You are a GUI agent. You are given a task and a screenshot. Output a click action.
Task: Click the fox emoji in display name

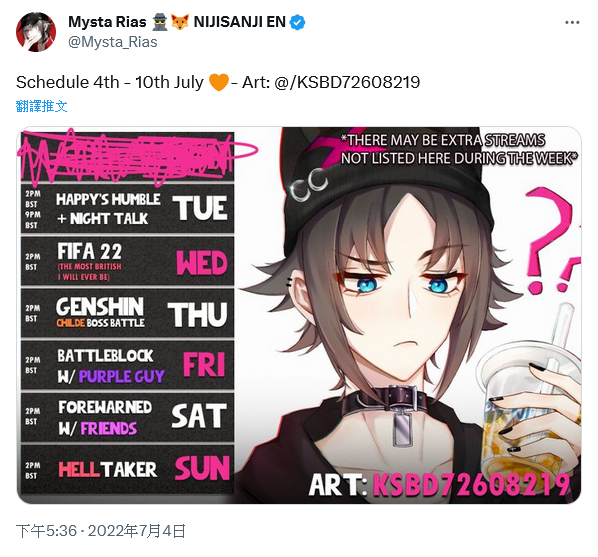[180, 22]
